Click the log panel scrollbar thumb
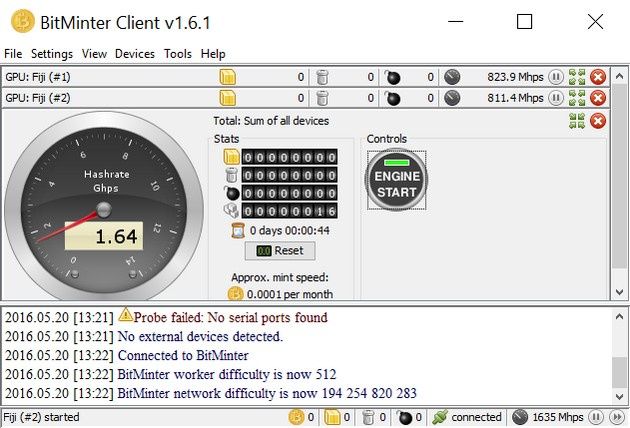This screenshot has width=630, height=428. [x=619, y=373]
